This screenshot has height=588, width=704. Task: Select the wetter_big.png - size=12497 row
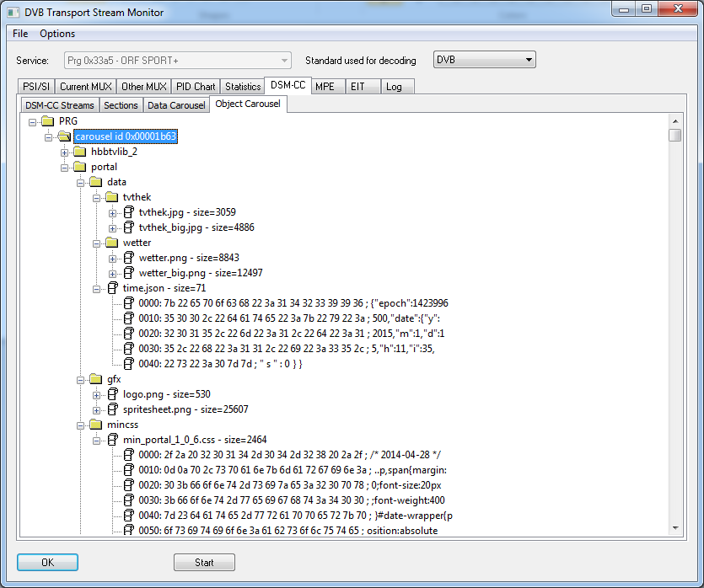tap(201, 273)
